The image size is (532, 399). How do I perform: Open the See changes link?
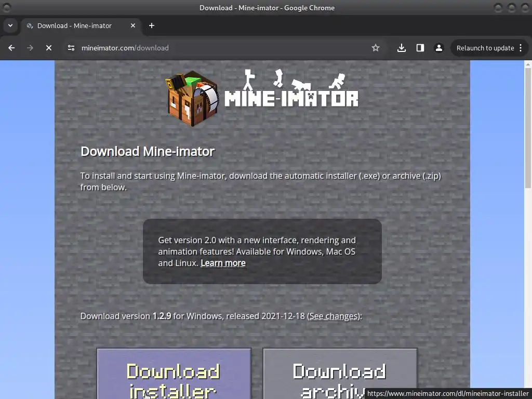pos(334,316)
